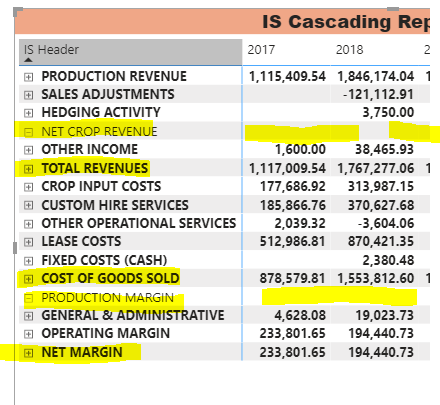The image size is (440, 405).
Task: Expand the SALES ADJUSTMENTS row
Action: 28,95
